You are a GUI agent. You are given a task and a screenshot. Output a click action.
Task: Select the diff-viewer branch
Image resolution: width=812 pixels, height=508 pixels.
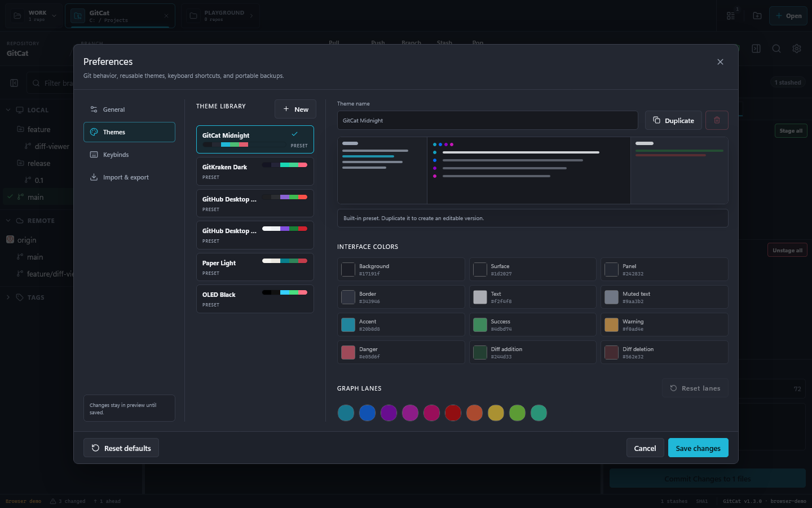tap(52, 146)
